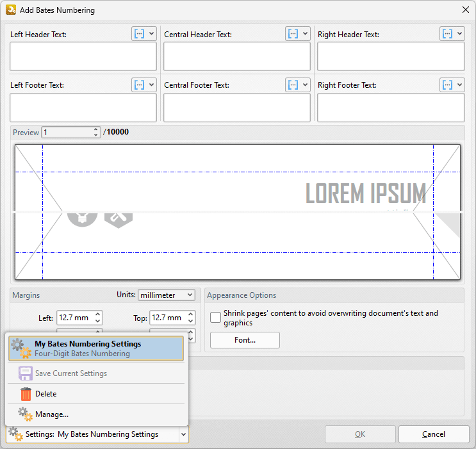Open the Units millimeter dropdown
Viewport: 476px width, 449px height.
point(167,295)
